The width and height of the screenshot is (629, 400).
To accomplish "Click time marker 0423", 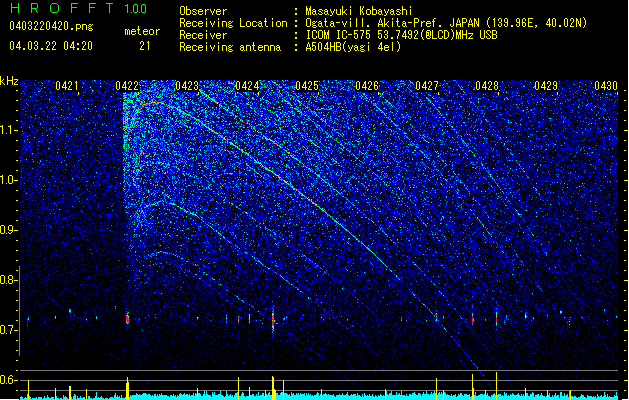I will tap(187, 86).
